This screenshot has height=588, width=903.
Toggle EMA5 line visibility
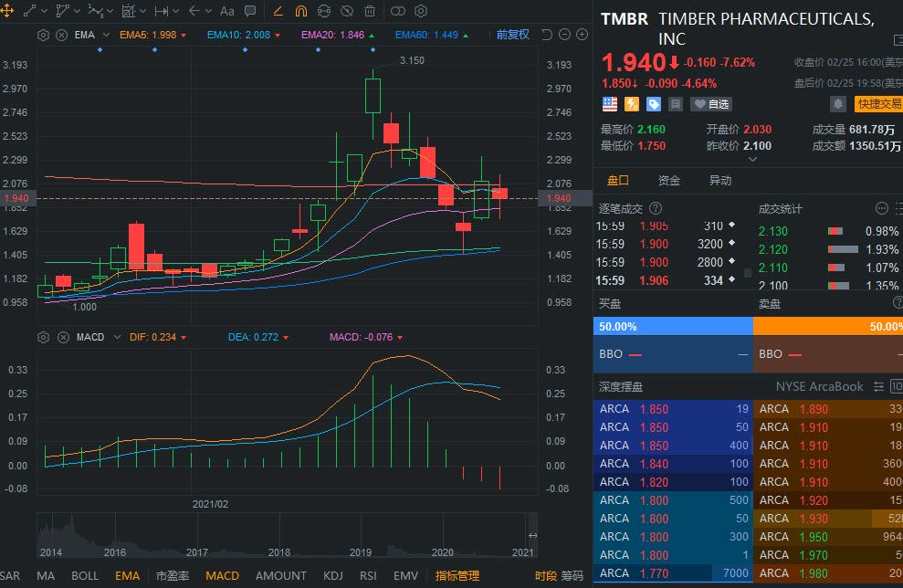point(152,35)
